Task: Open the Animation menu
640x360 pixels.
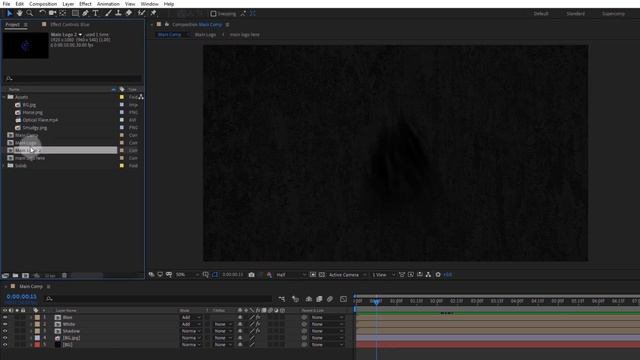Action: (108, 4)
